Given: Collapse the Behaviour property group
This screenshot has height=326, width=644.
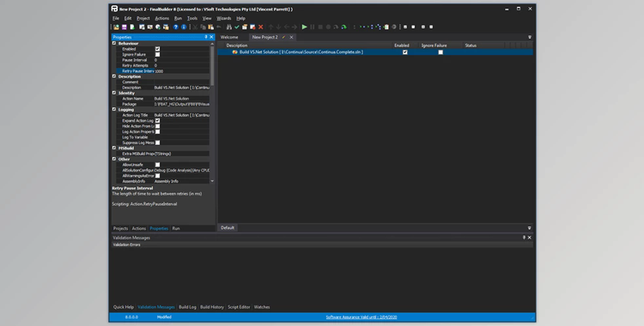Looking at the screenshot, I should 114,43.
